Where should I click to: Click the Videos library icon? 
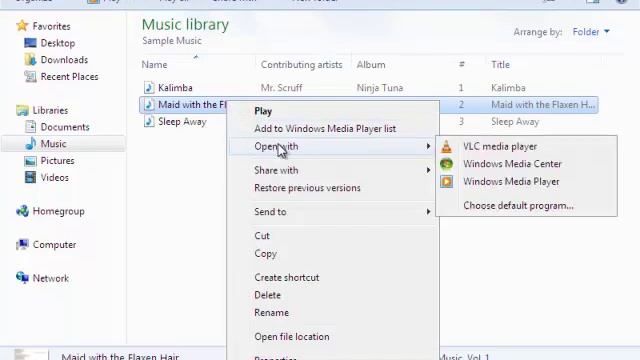pyautogui.click(x=30, y=178)
